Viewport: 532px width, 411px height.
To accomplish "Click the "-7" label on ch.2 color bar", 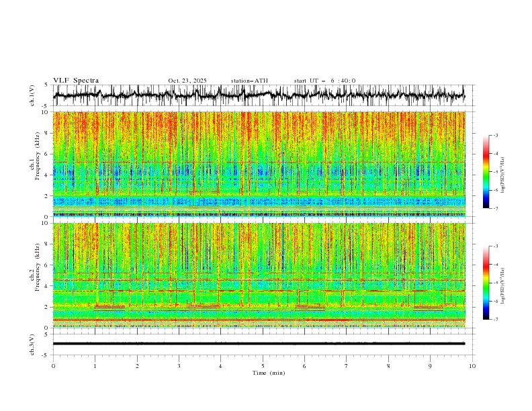I will point(496,319).
